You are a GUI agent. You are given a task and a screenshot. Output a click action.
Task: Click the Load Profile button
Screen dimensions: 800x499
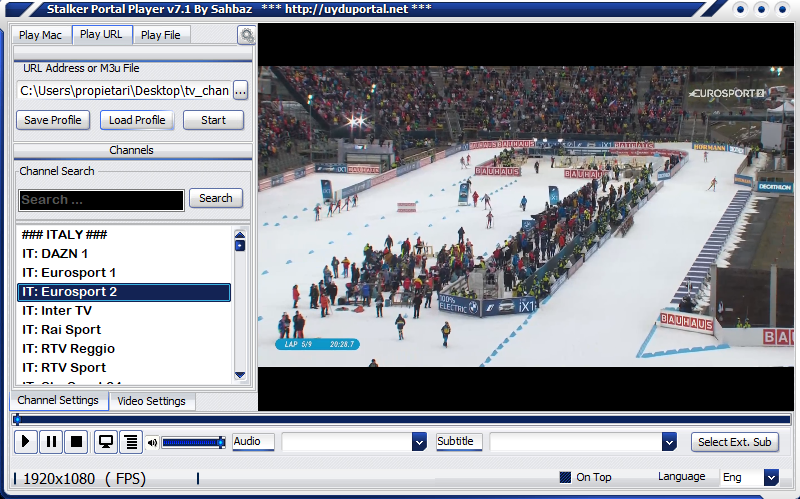(x=137, y=120)
